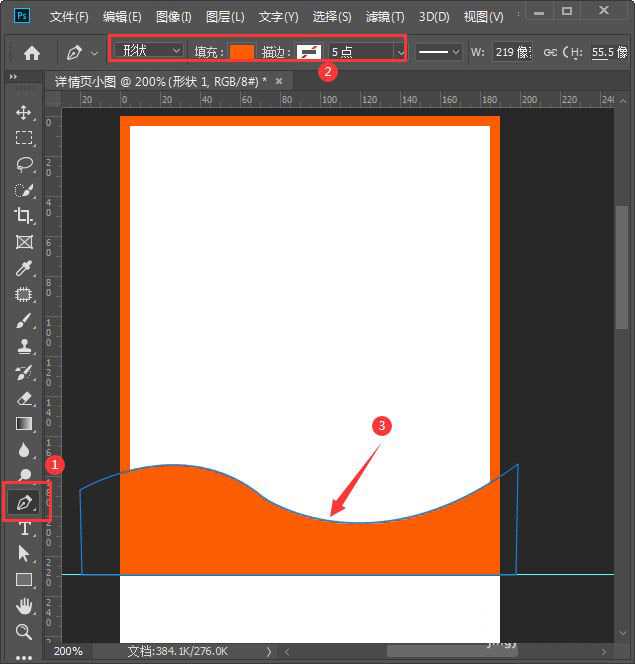
Task: Open the 滤镜(T) menu
Action: coord(384,17)
